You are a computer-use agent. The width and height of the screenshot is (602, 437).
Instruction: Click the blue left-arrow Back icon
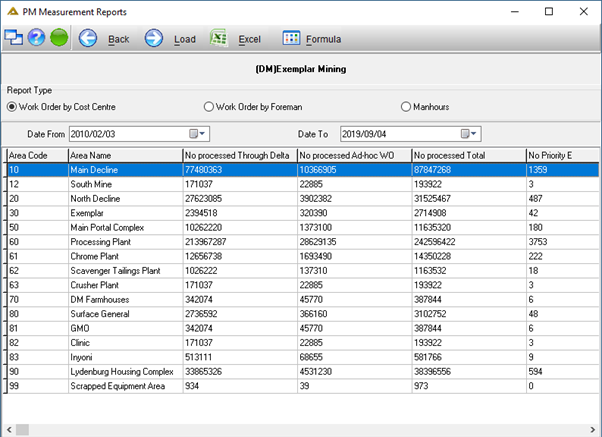coord(88,38)
